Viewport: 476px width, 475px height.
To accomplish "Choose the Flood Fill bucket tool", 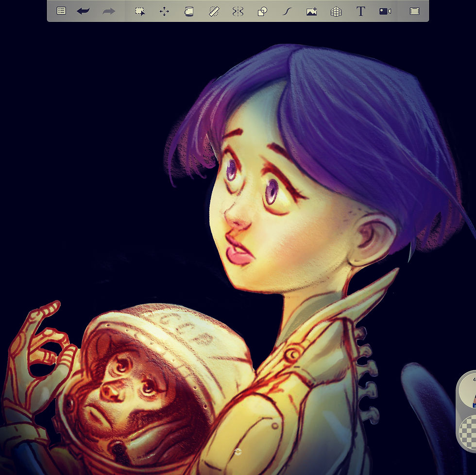I will 189,12.
